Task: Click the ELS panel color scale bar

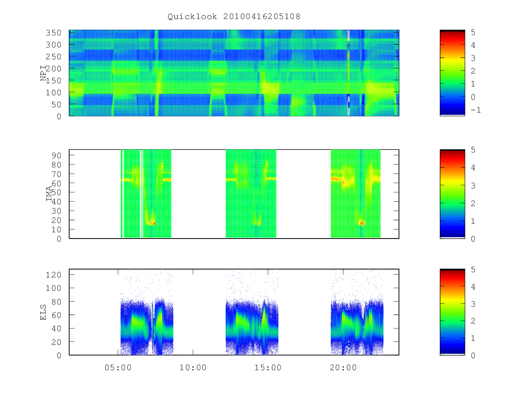Action: (452, 312)
